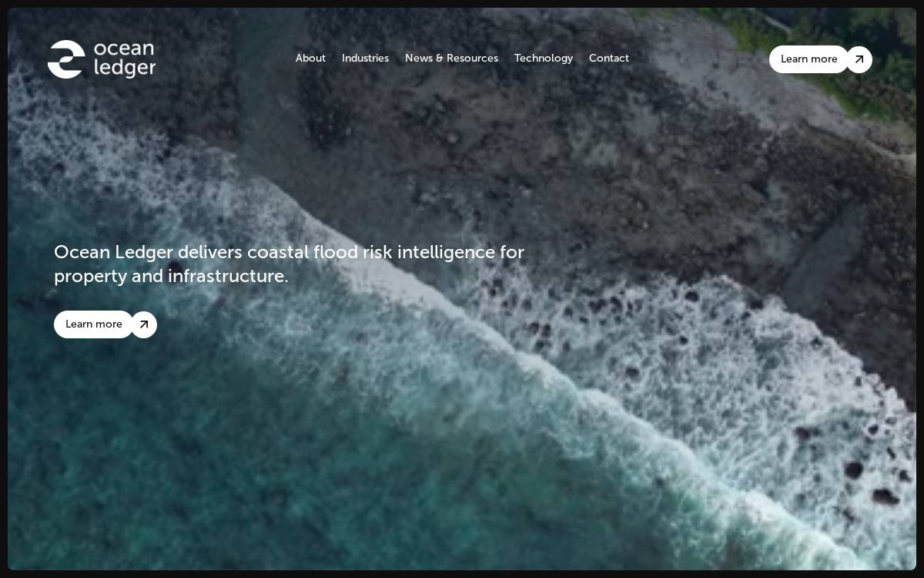Click the header Learn more button

808,59
